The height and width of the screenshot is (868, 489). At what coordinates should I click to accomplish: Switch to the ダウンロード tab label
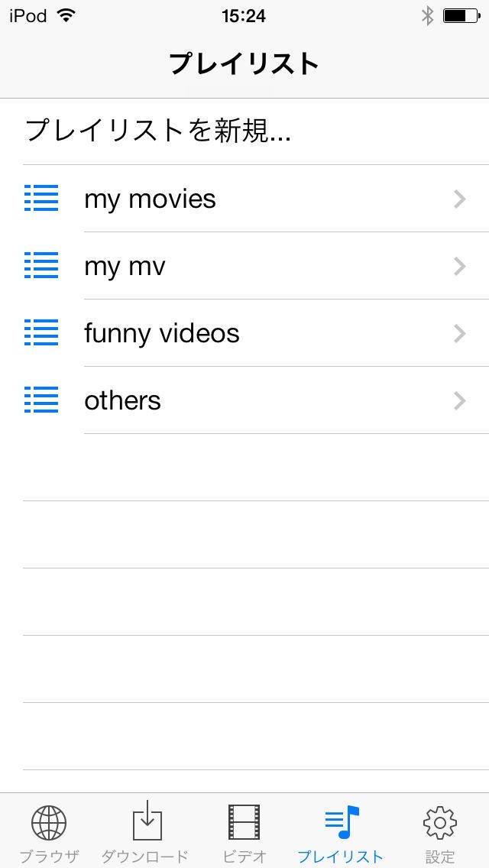(x=147, y=857)
